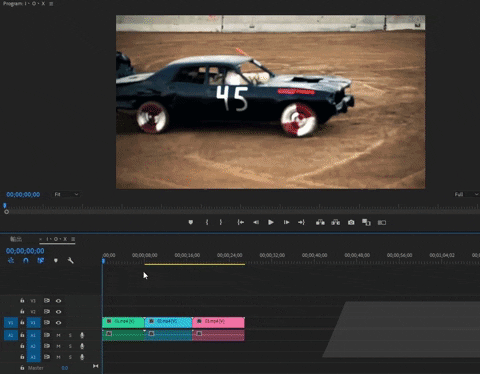Image resolution: width=480 pixels, height=374 pixels.
Task: Export a frame with the camera icon
Action: [351, 222]
